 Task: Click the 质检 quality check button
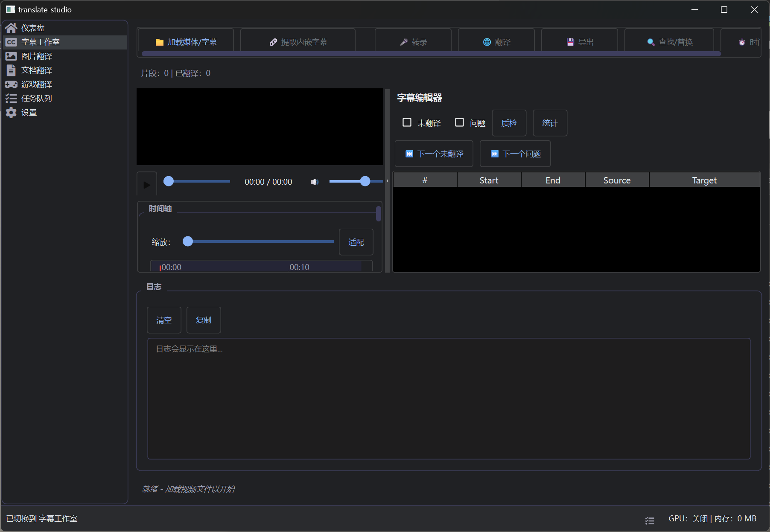click(509, 123)
